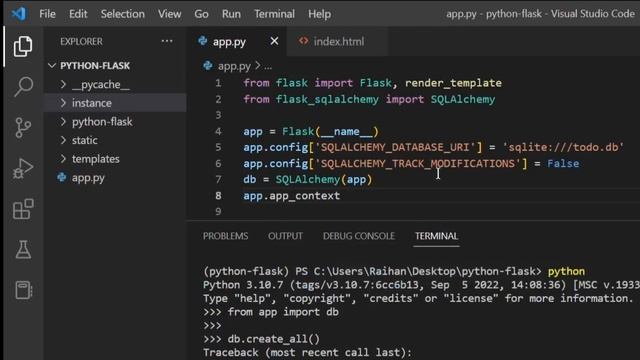640x360 pixels.
Task: Place cursor in 'app.app_context' on line 8
Action: click(x=291, y=196)
